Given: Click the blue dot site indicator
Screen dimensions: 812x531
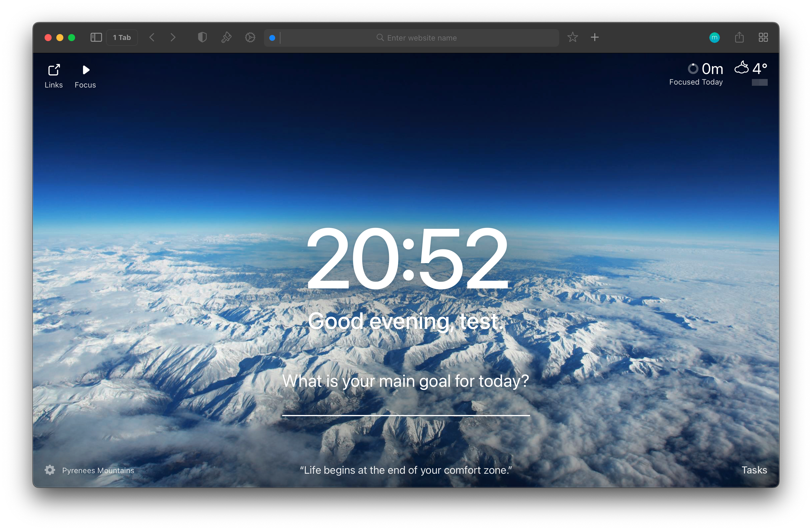Looking at the screenshot, I should pyautogui.click(x=272, y=38).
